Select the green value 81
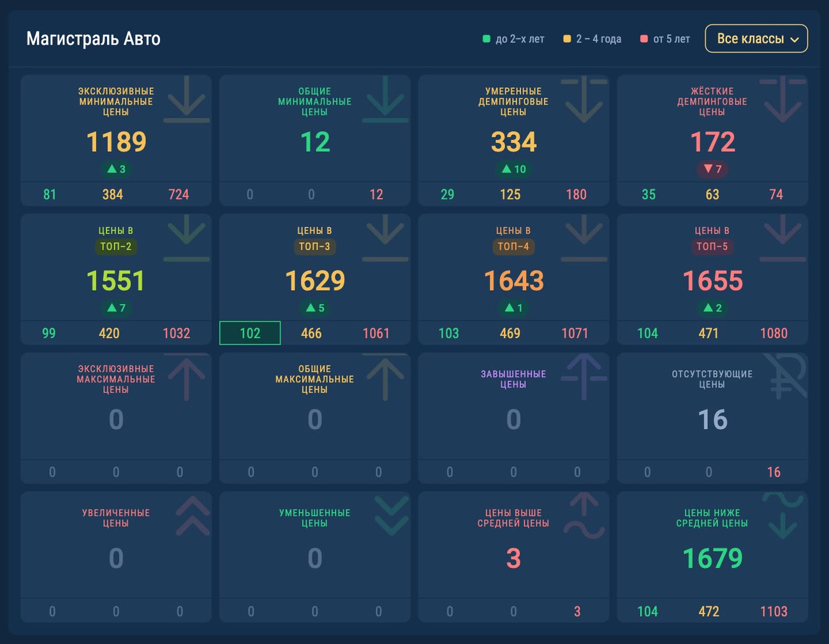This screenshot has height=644, width=829. (x=50, y=194)
